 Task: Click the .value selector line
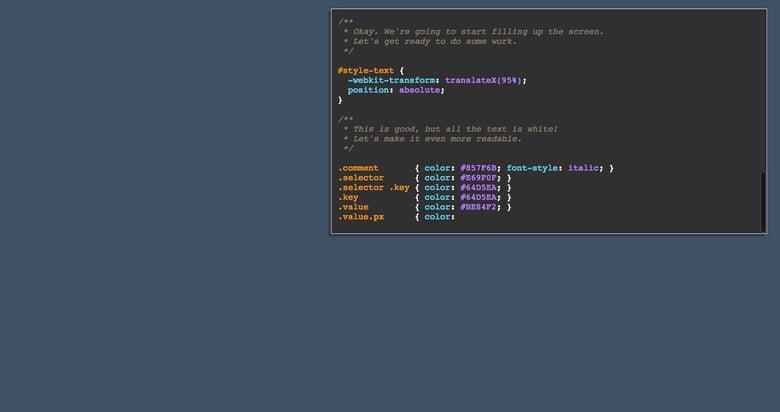tap(353, 207)
